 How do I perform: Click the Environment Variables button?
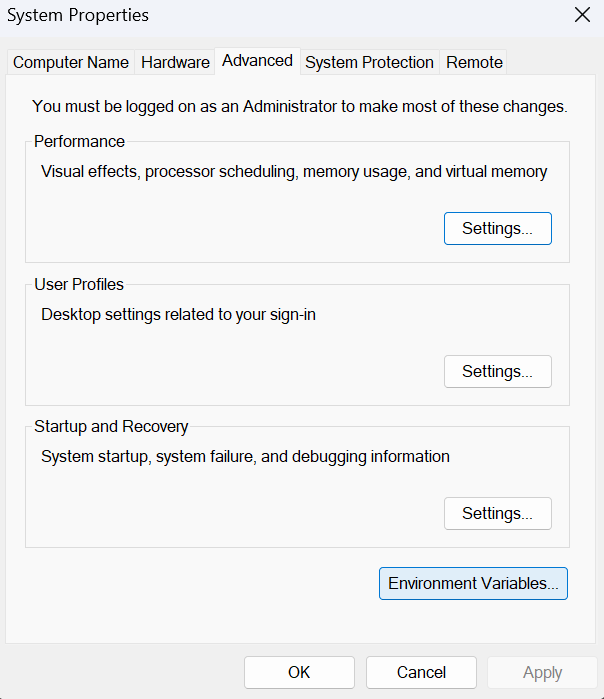[x=473, y=584]
